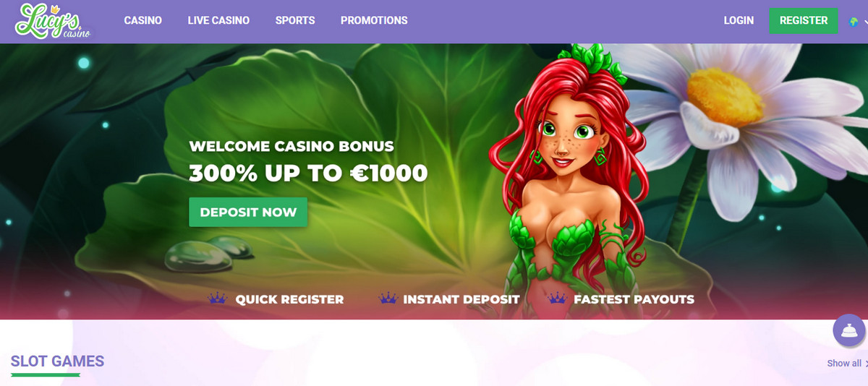Click the arrow next to Show all
This screenshot has width=868, height=386.
pyautogui.click(x=866, y=364)
